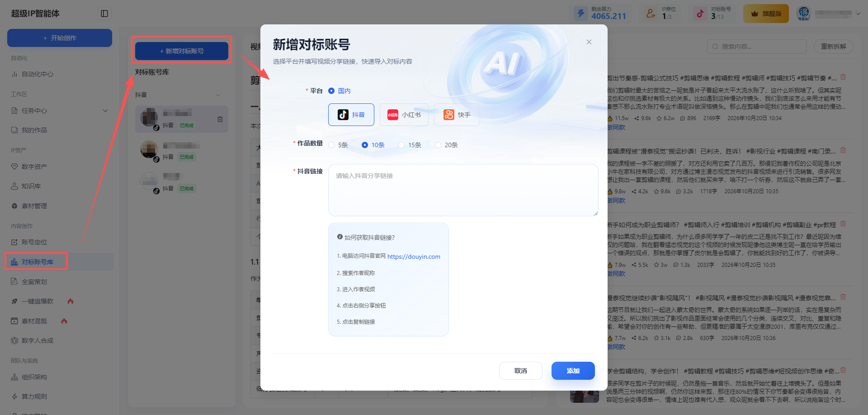Expand the 任务中心 chevron in the sidebar

(x=105, y=111)
